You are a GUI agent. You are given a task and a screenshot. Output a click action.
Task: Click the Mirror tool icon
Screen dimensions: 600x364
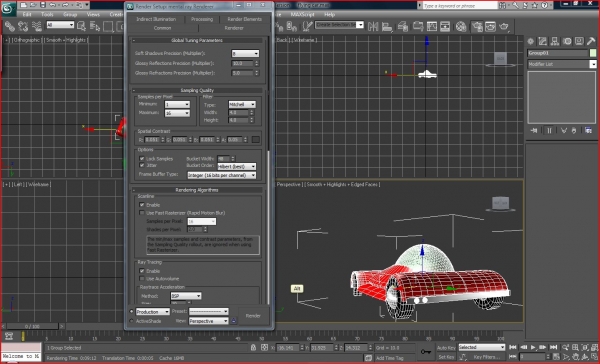click(373, 26)
